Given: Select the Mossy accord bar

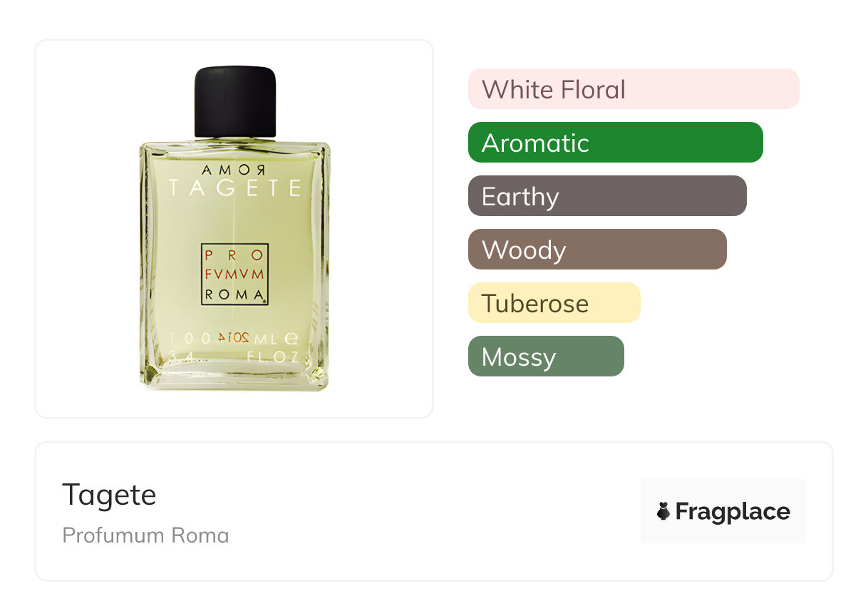Looking at the screenshot, I should pos(546,356).
